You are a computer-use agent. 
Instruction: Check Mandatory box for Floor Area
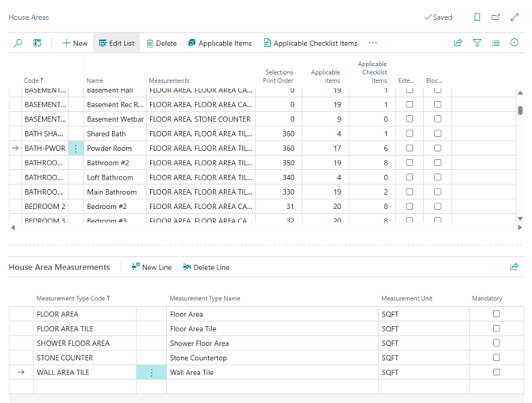point(496,314)
